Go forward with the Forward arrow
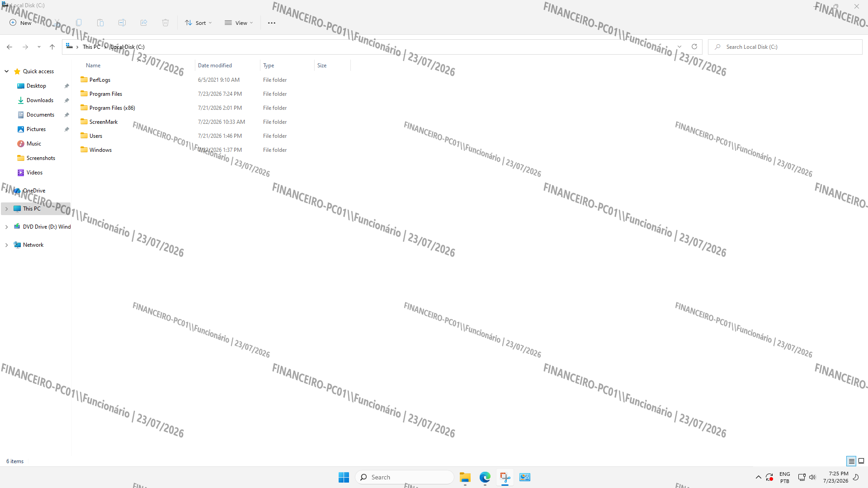Viewport: 868px width, 488px height. pyautogui.click(x=25, y=47)
